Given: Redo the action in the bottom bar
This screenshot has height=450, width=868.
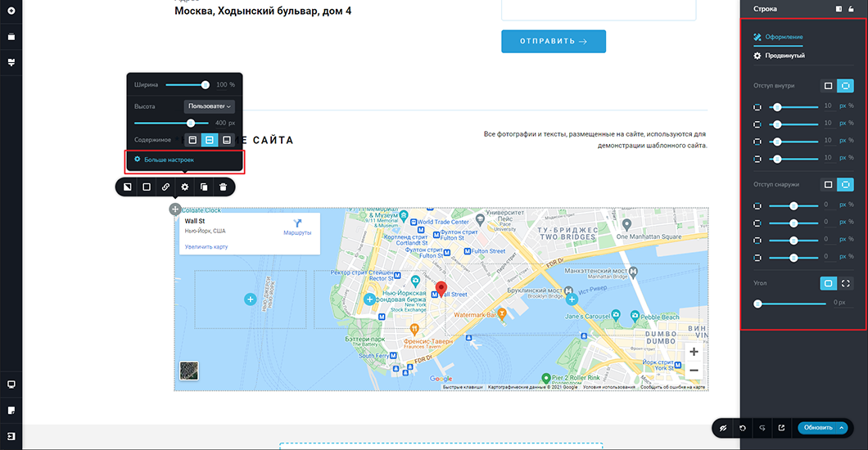Looking at the screenshot, I should (762, 428).
